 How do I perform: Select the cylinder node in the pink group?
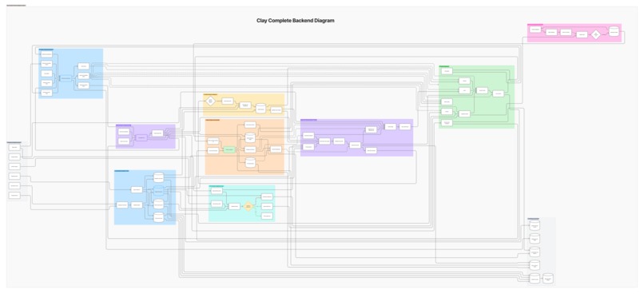coord(614,32)
